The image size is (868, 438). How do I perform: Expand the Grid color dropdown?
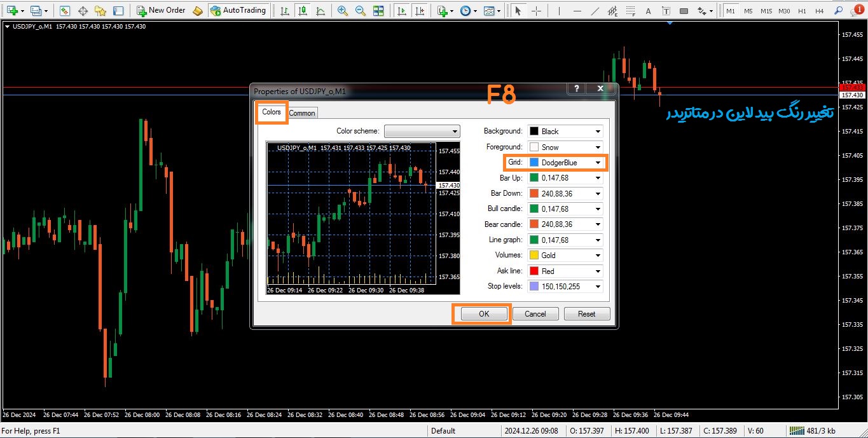[x=597, y=163]
